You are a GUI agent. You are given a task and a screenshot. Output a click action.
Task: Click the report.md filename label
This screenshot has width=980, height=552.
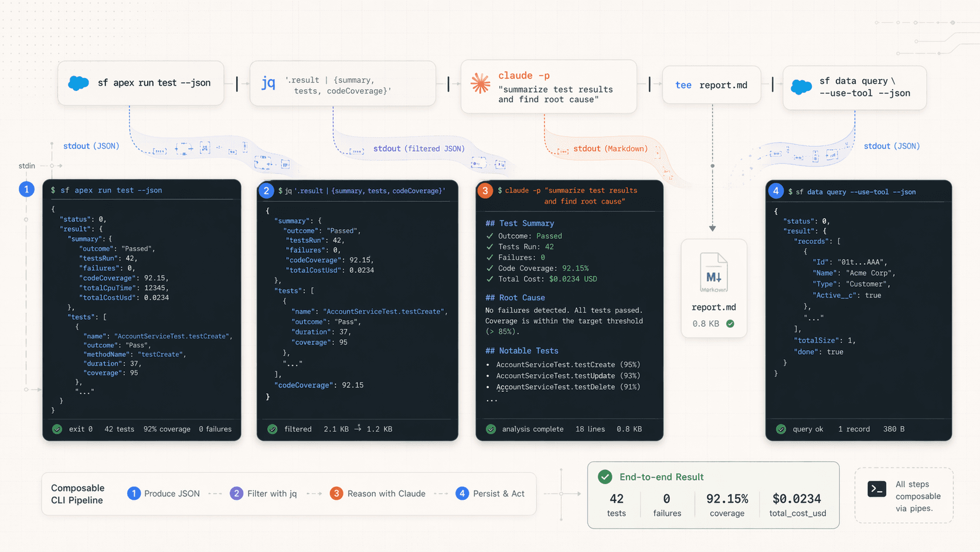pos(713,307)
